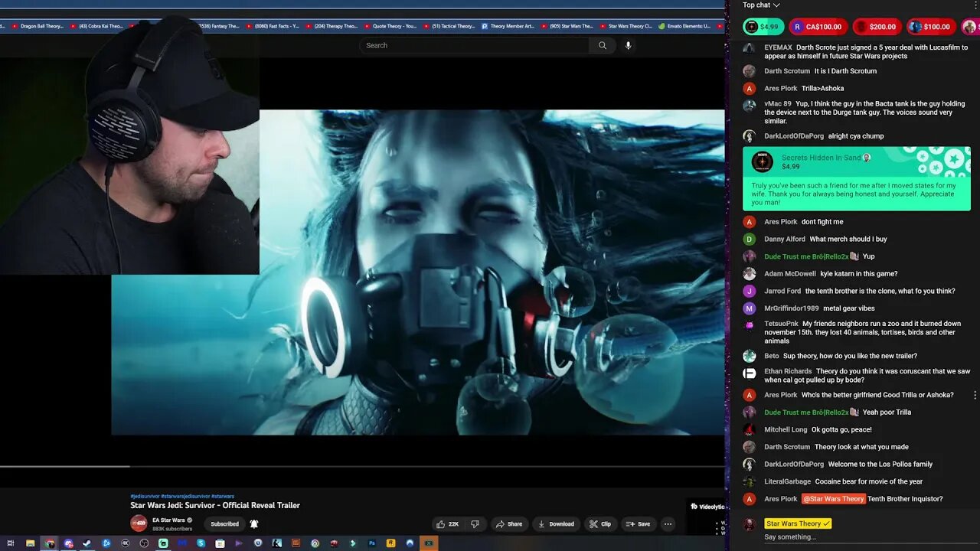Viewport: 980px width, 551px height.
Task: Clip the video with scissors button
Action: click(x=600, y=524)
